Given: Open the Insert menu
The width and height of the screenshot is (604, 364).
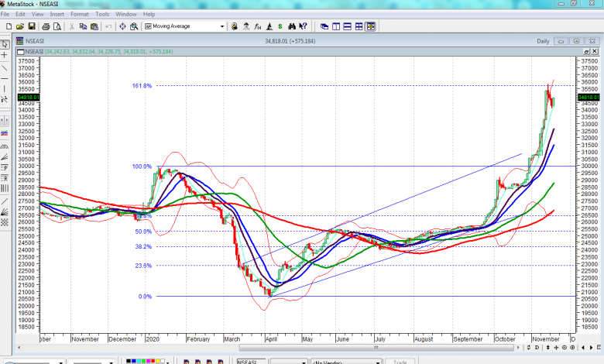Looking at the screenshot, I should click(x=57, y=14).
